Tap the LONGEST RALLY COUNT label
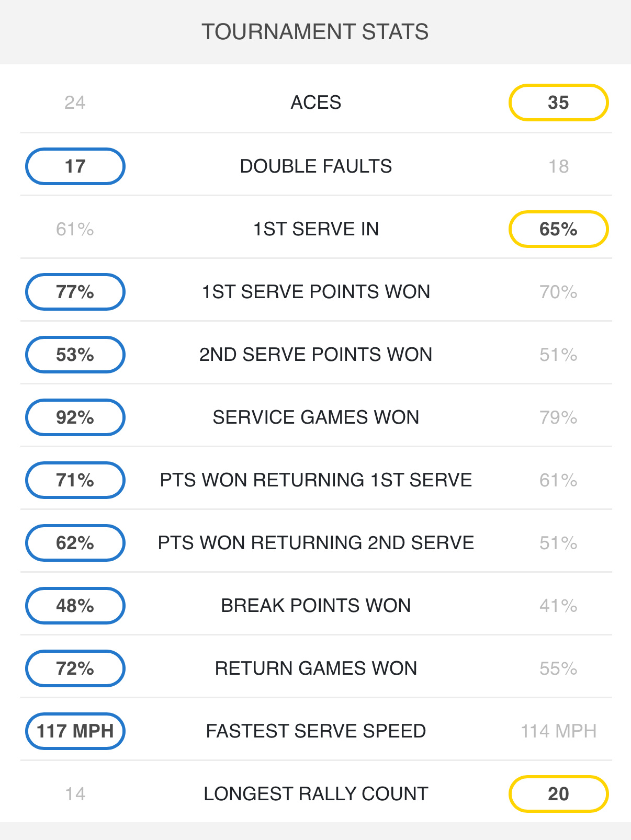The image size is (631, 840). [316, 794]
